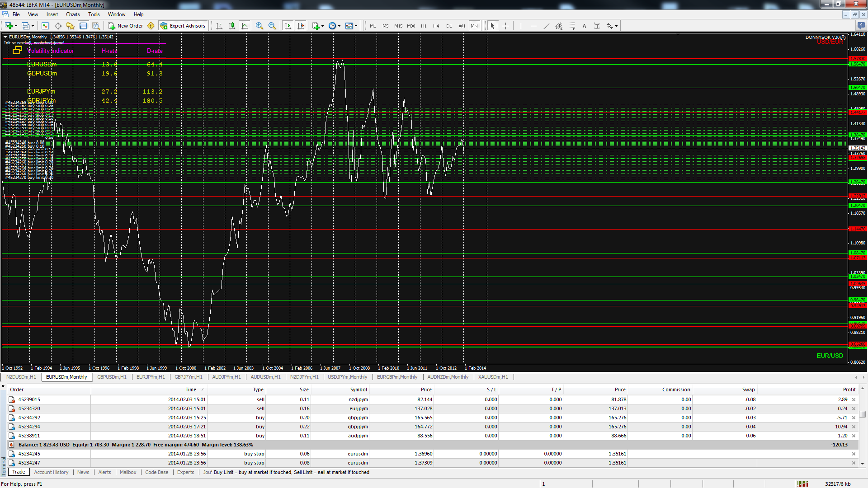
Task: Open the Charts menu
Action: pyautogui.click(x=73, y=14)
